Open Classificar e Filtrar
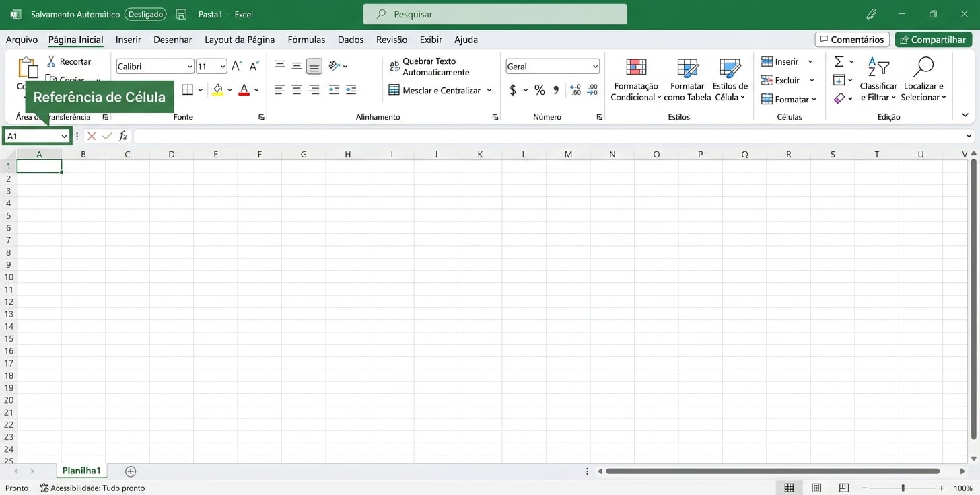 878,79
